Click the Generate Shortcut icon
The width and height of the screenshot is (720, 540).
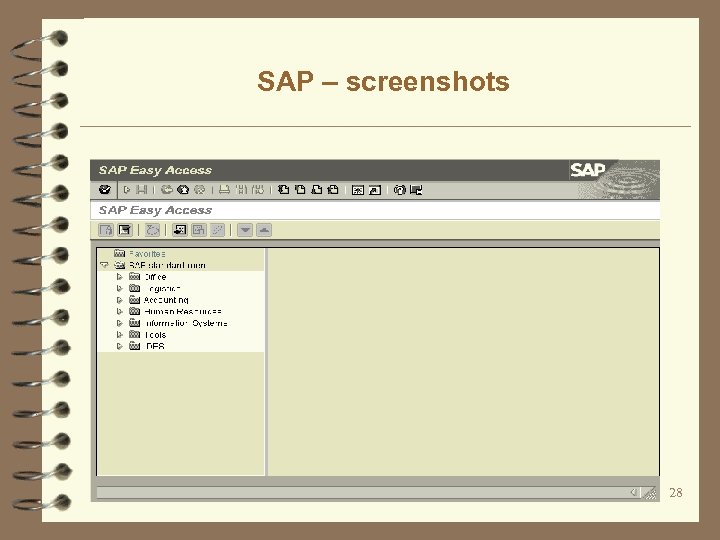pyautogui.click(x=375, y=190)
